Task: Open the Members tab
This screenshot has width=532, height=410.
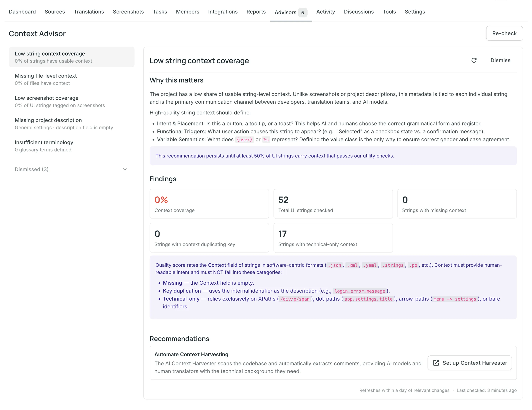Action: tap(187, 12)
